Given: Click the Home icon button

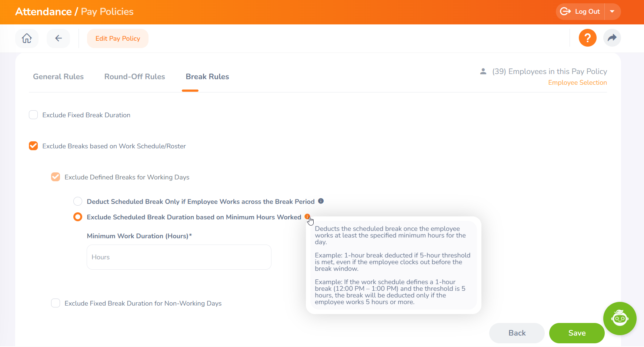Looking at the screenshot, I should click(27, 38).
